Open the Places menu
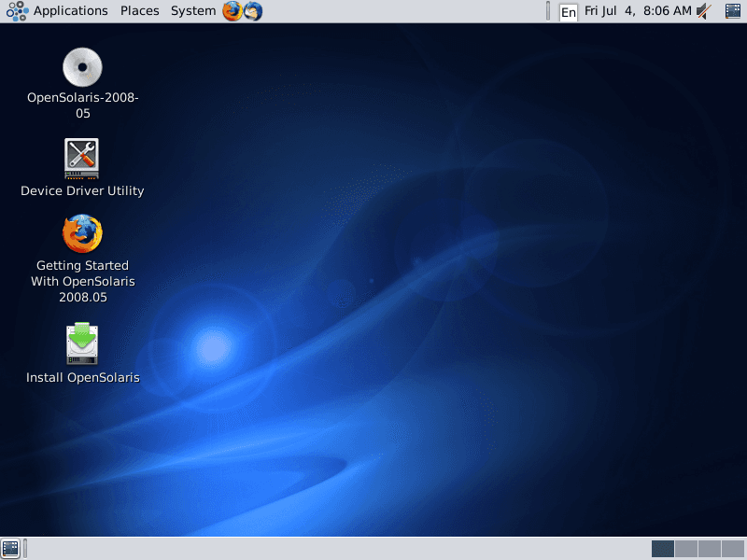Viewport: 747px width, 560px height. point(140,11)
